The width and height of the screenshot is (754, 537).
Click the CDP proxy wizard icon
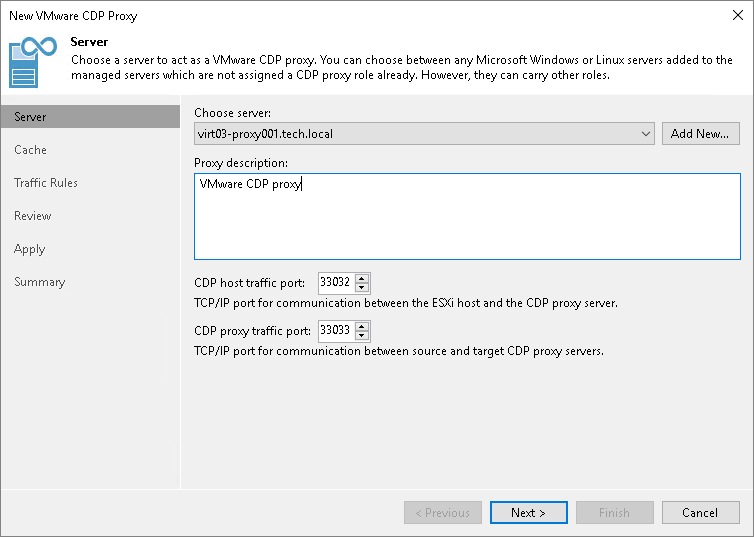[x=33, y=62]
